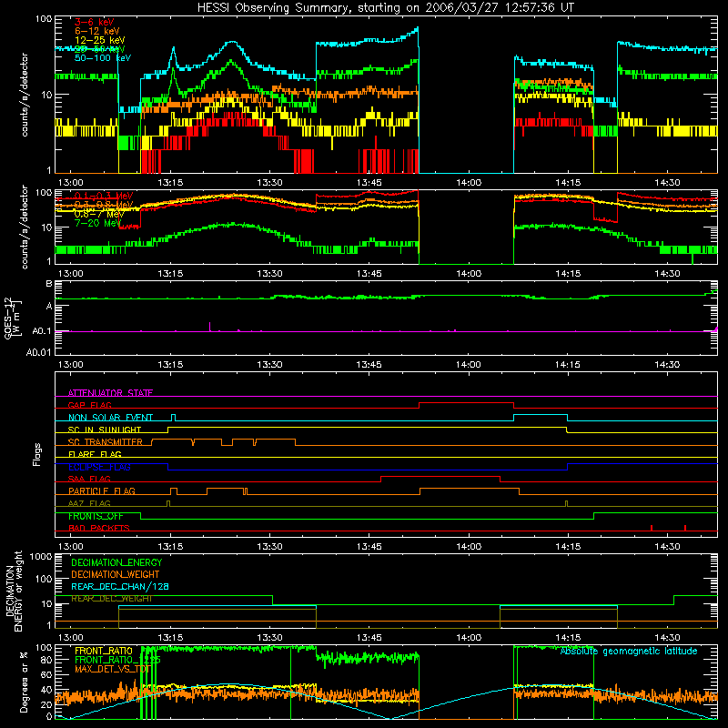The height and width of the screenshot is (728, 728).
Task: Click the REAR_DEC_WEIGHT legend label
Action: (111, 599)
